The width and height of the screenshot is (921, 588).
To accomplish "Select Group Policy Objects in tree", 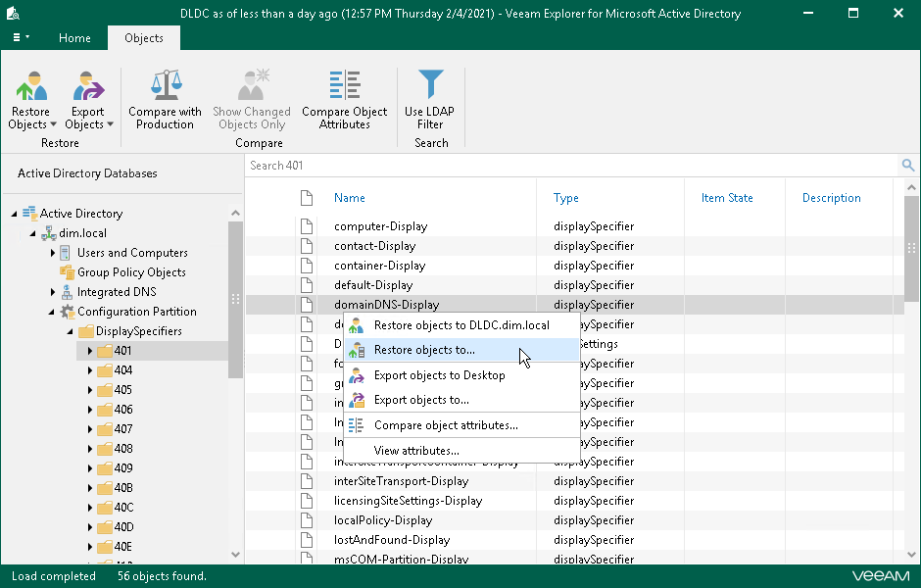I will [131, 272].
